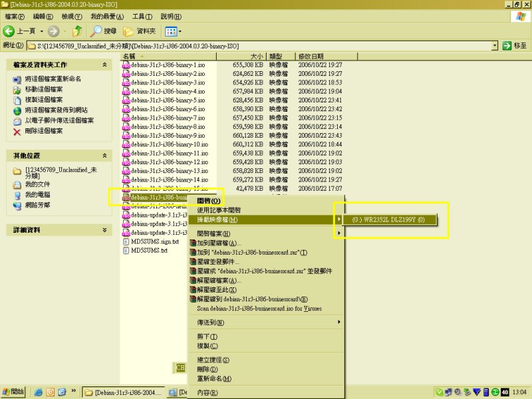Click 壓縮並發郵件... context menu entry

(267, 261)
